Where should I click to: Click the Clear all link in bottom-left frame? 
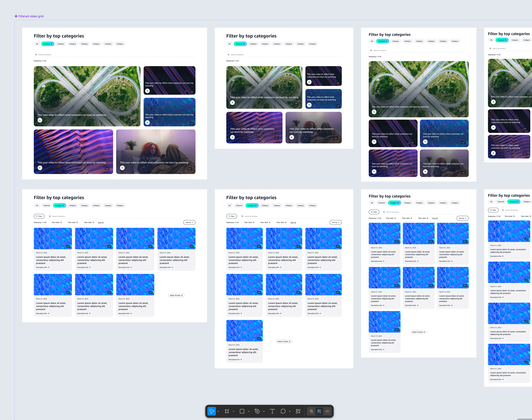[101, 223]
